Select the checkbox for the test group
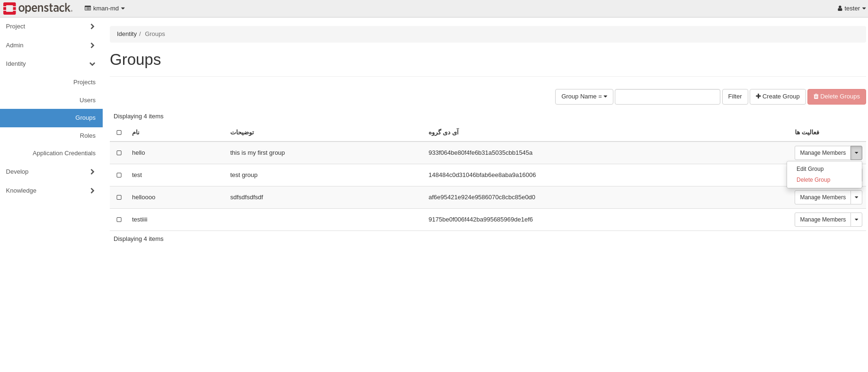This screenshot has height=372, width=868. (119, 175)
